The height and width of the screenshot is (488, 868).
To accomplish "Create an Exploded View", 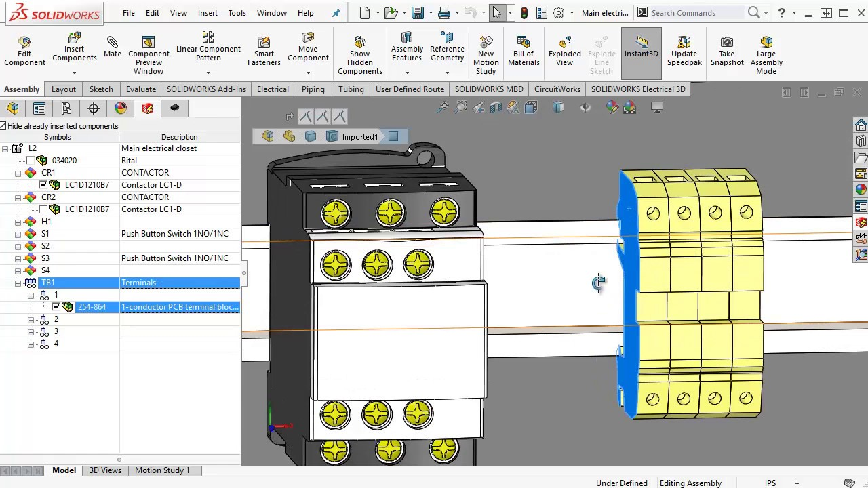I will (565, 52).
